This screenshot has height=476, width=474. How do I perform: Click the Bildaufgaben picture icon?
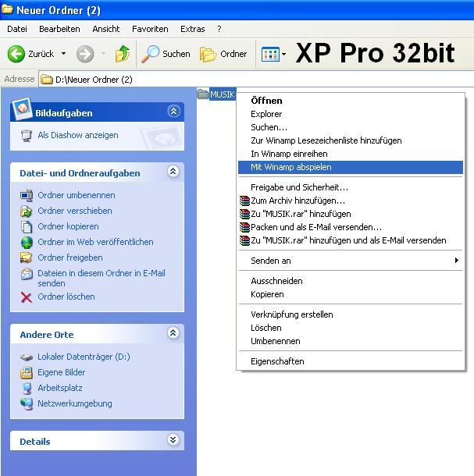click(22, 108)
